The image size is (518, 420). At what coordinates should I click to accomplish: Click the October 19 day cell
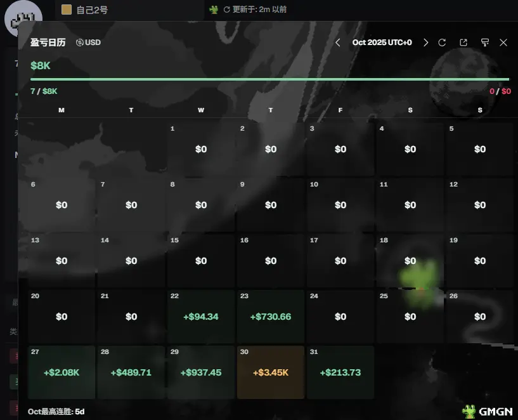coord(480,261)
